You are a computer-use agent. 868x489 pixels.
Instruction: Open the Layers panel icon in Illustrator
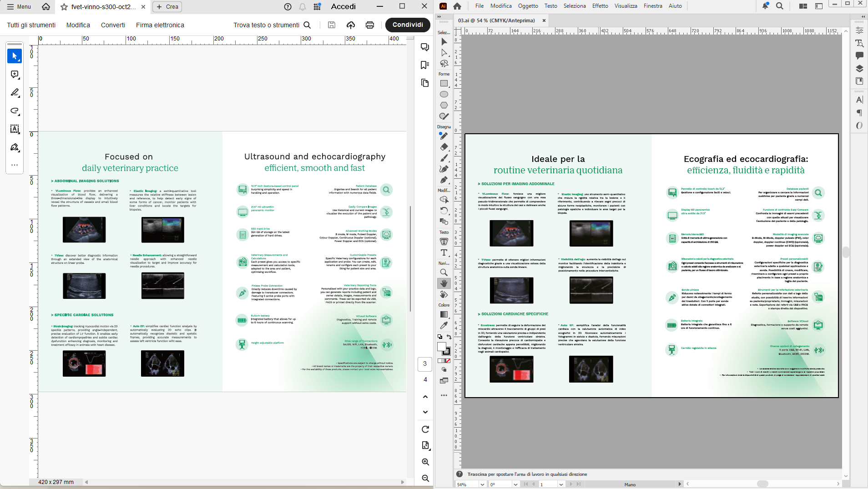click(859, 69)
